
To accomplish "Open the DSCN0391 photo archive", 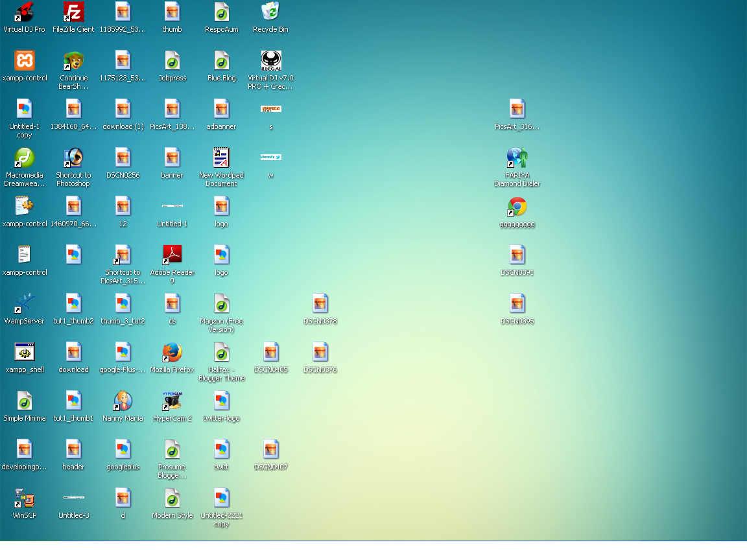I will coord(517,255).
